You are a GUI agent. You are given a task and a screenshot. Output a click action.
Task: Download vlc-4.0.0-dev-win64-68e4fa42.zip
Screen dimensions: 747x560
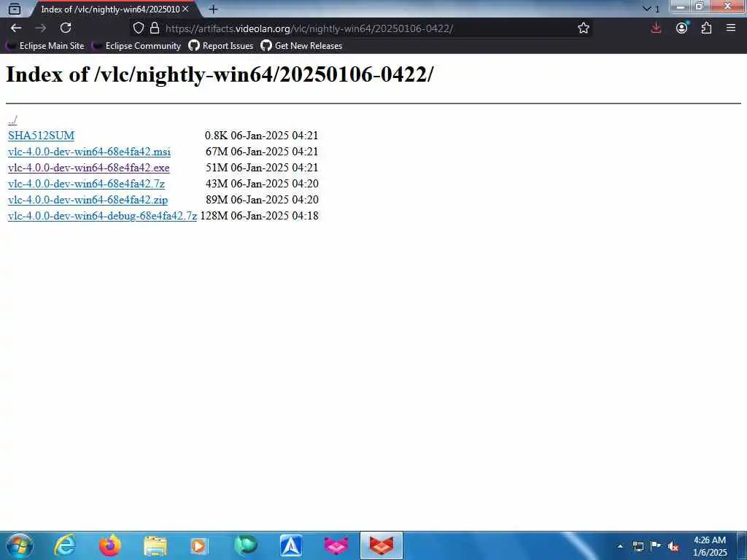88,200
